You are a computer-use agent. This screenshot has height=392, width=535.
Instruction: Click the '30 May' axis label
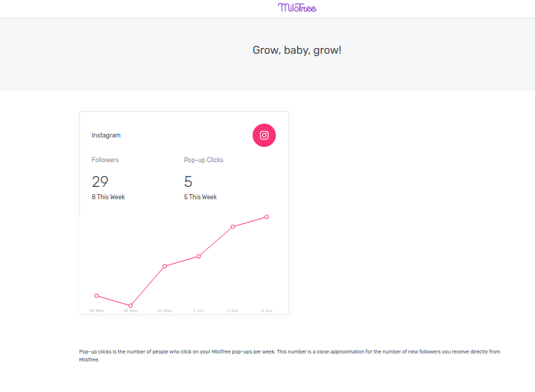tap(130, 311)
